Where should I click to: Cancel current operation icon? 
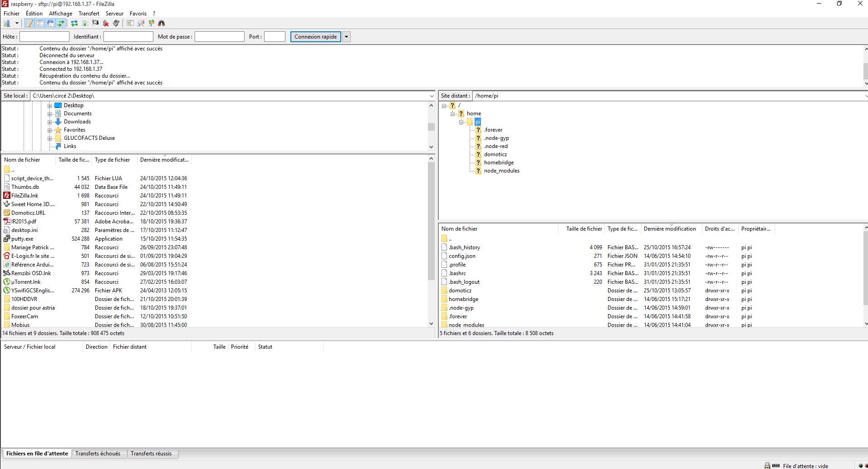(95, 23)
